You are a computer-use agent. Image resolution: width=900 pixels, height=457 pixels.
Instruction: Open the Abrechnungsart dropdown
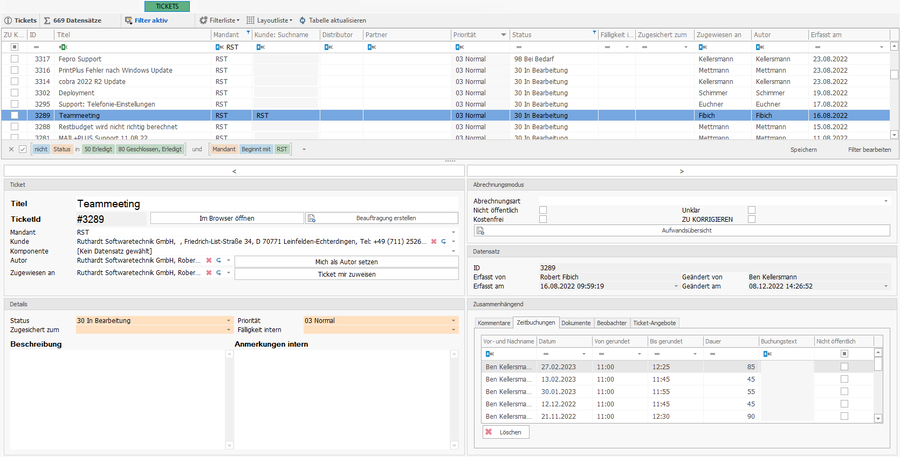tap(886, 201)
